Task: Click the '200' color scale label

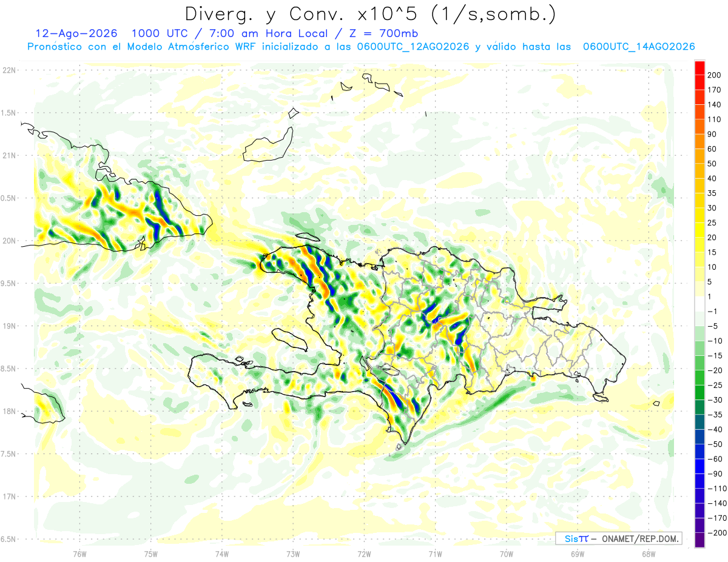Action: pyautogui.click(x=714, y=75)
